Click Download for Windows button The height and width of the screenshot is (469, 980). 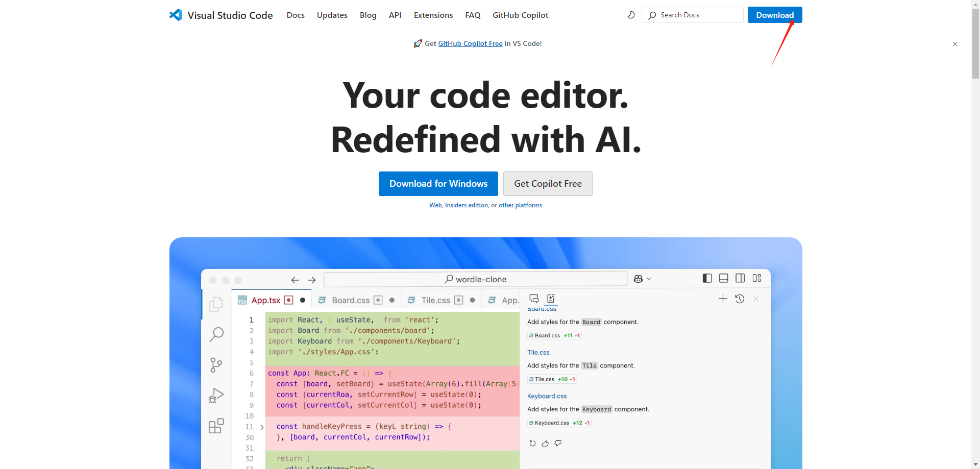pyautogui.click(x=438, y=184)
